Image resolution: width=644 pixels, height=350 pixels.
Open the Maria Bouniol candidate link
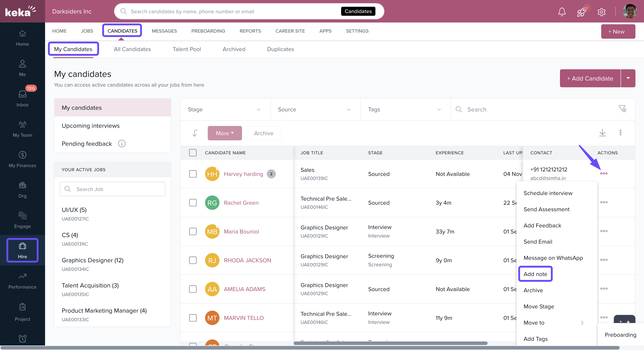tap(241, 231)
